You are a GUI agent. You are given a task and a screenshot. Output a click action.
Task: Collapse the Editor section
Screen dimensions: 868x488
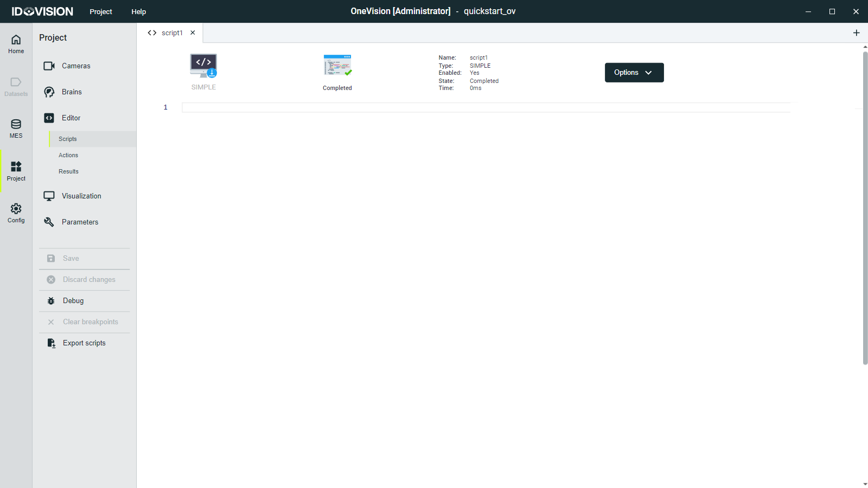[x=71, y=118]
